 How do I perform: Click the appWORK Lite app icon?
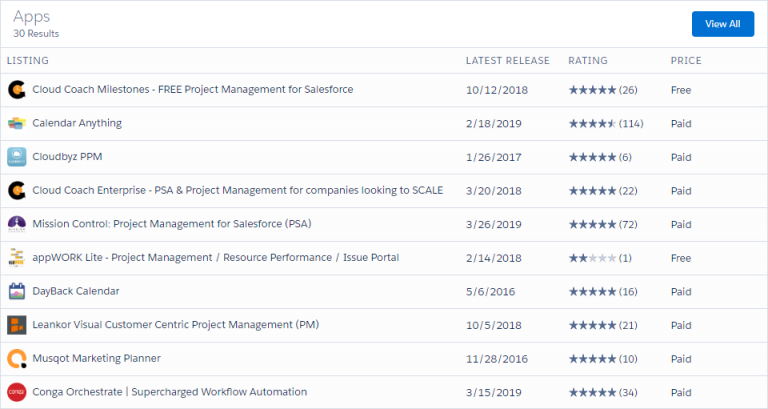[x=17, y=258]
